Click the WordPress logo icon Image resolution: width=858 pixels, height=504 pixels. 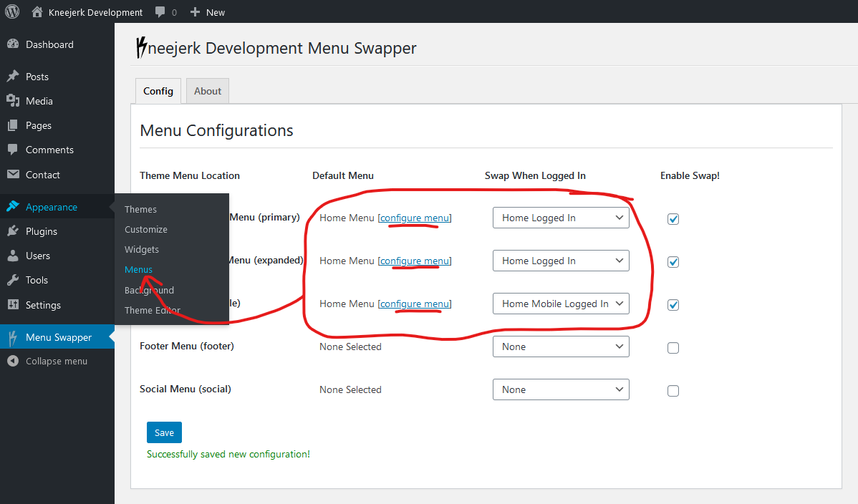point(12,12)
